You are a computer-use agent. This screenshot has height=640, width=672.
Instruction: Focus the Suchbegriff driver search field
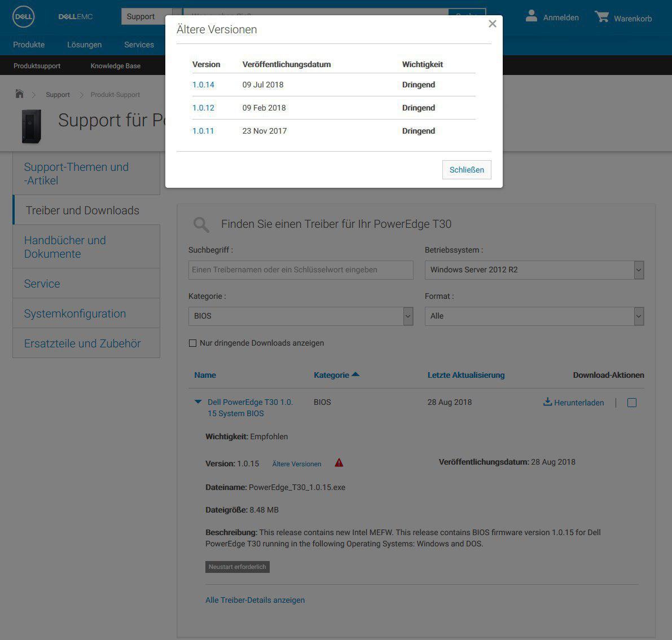pos(301,270)
